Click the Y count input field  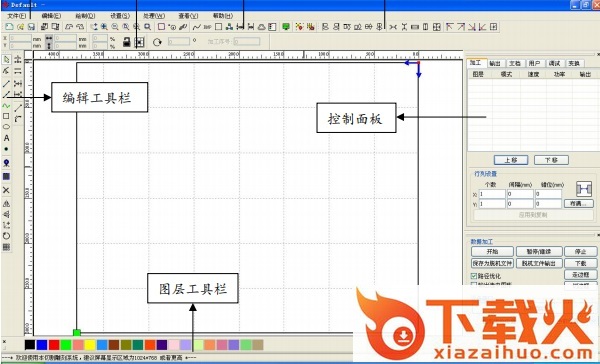coord(492,204)
